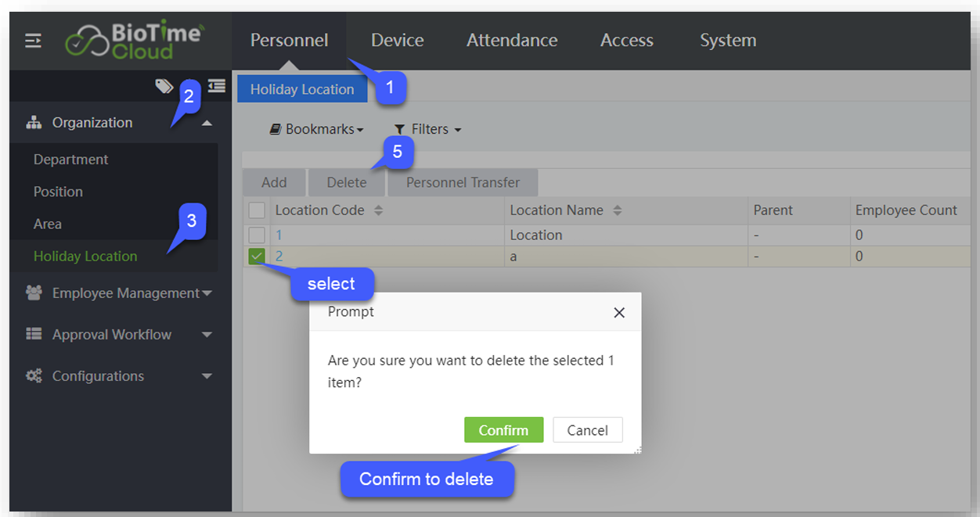Check the box for location row 1
This screenshot has height=517, width=980.
[257, 235]
